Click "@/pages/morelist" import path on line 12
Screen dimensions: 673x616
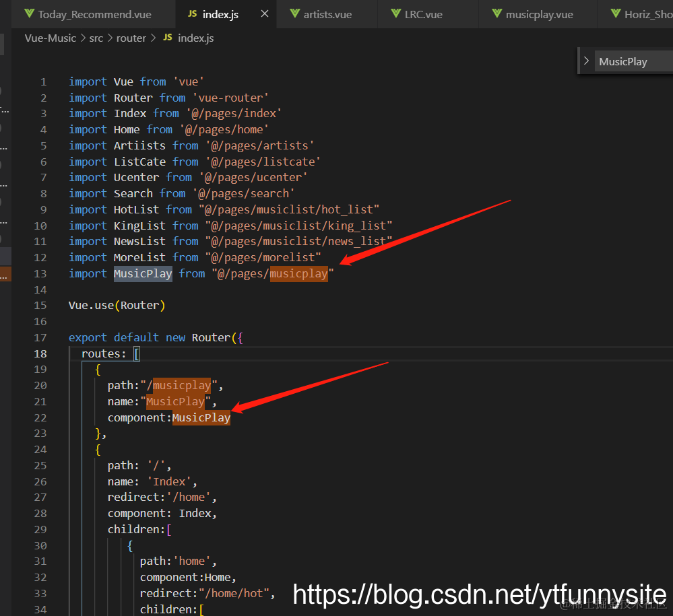pos(263,257)
